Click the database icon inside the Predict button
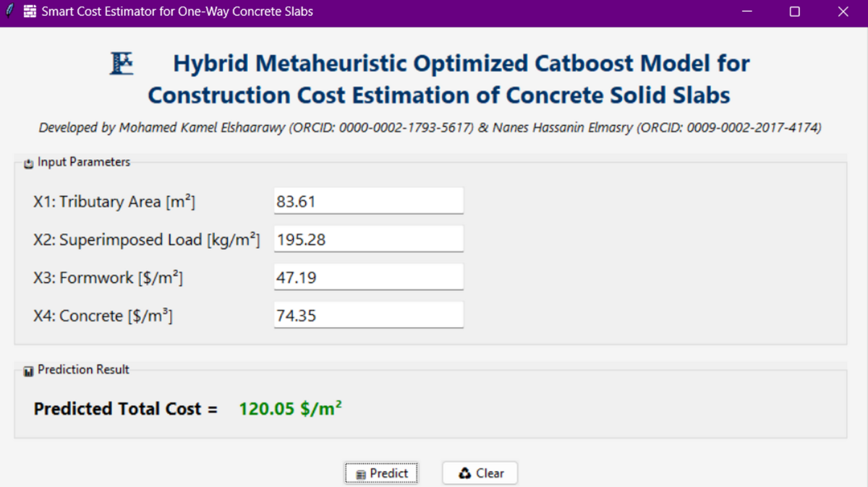This screenshot has width=868, height=487. (359, 473)
